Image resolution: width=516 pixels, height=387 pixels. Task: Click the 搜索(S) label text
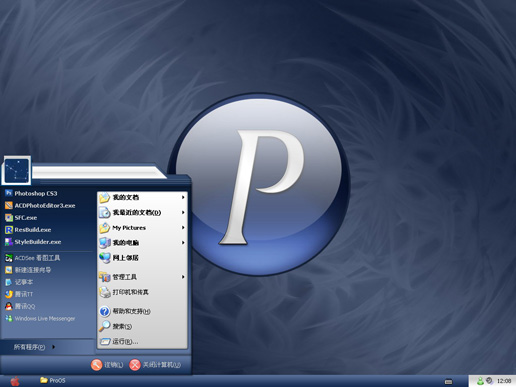click(x=122, y=326)
